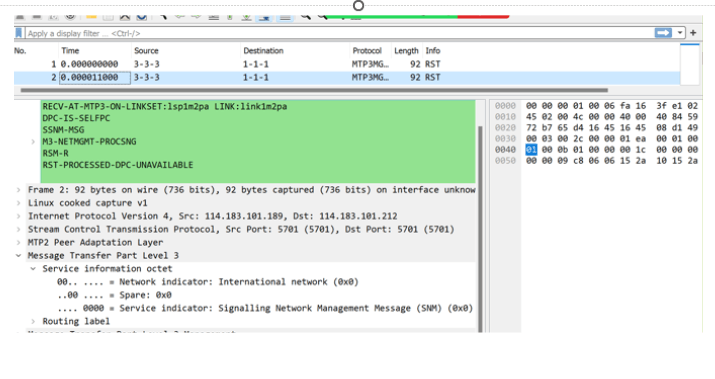Viewport: 715px width, 379px height.
Task: Expand the Frame 2 details node
Action: [18, 190]
